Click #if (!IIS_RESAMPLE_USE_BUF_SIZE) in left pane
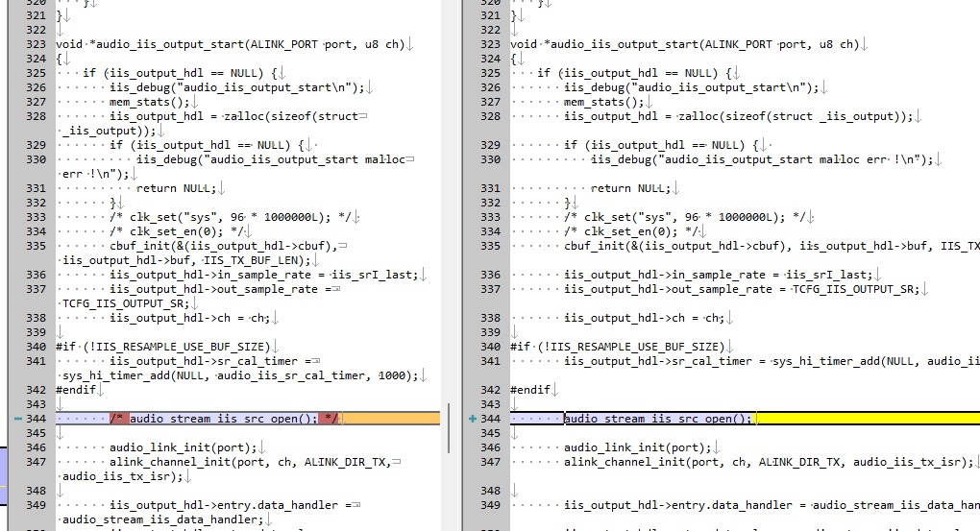Screen dimensions: 980x531 163,346
